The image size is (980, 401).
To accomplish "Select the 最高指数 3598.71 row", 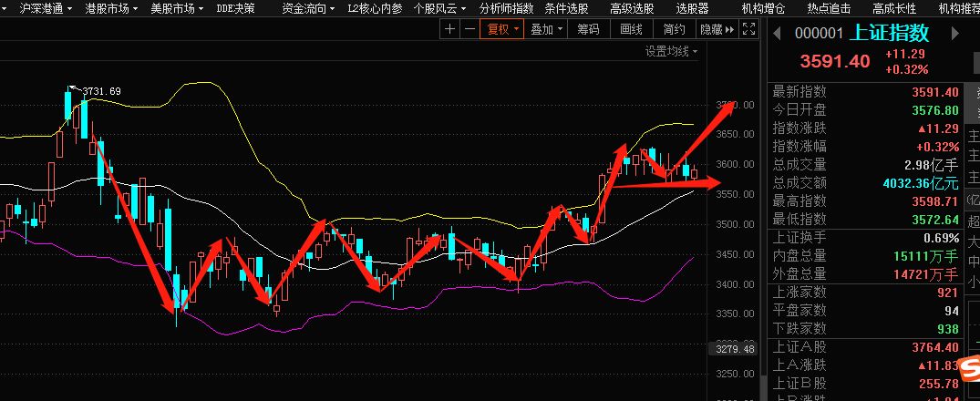I will [x=866, y=201].
